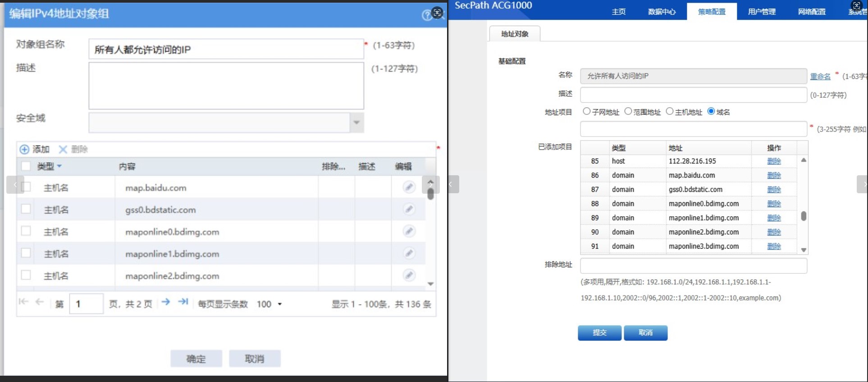This screenshot has width=868, height=382.
Task: Click the address item domain input field
Action: (x=694, y=129)
